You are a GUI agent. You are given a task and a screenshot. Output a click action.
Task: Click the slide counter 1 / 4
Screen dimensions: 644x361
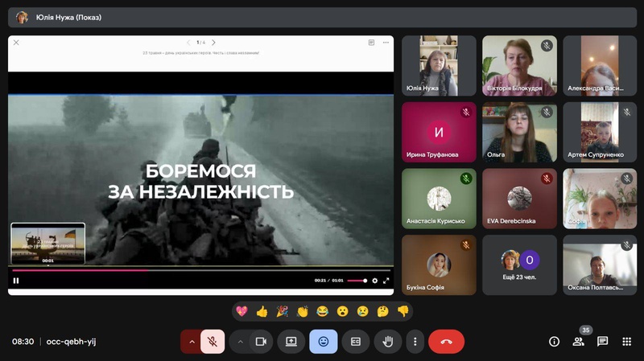click(x=200, y=43)
